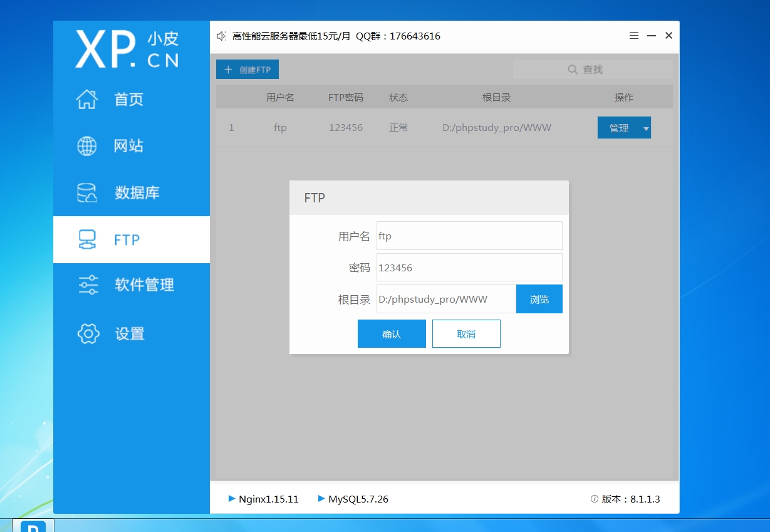Open the 首页 home page section
This screenshot has height=532, width=770.
(x=131, y=99)
